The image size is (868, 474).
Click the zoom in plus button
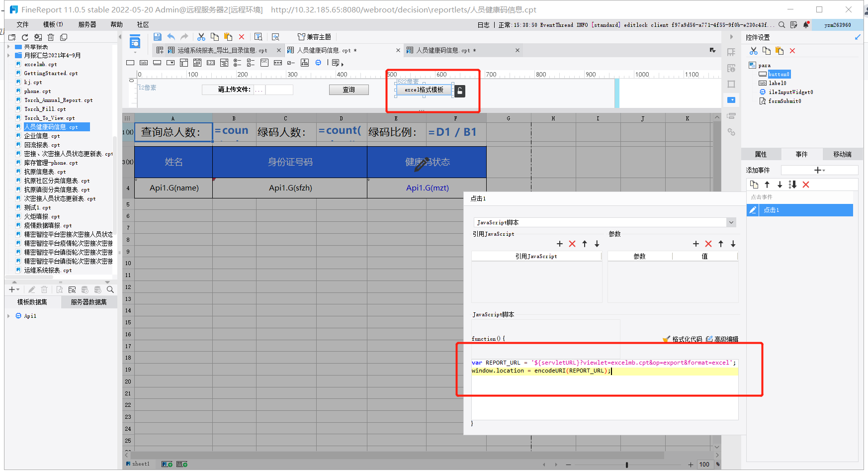coord(691,465)
